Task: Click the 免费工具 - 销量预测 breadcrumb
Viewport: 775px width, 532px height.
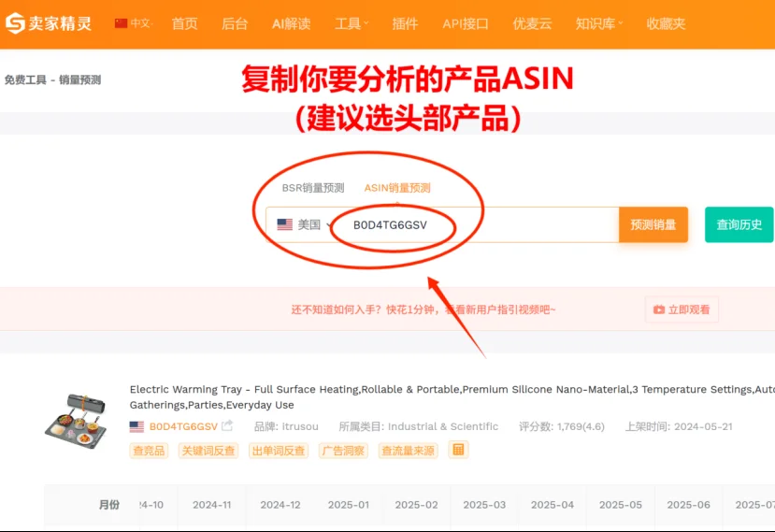Action: click(x=53, y=80)
